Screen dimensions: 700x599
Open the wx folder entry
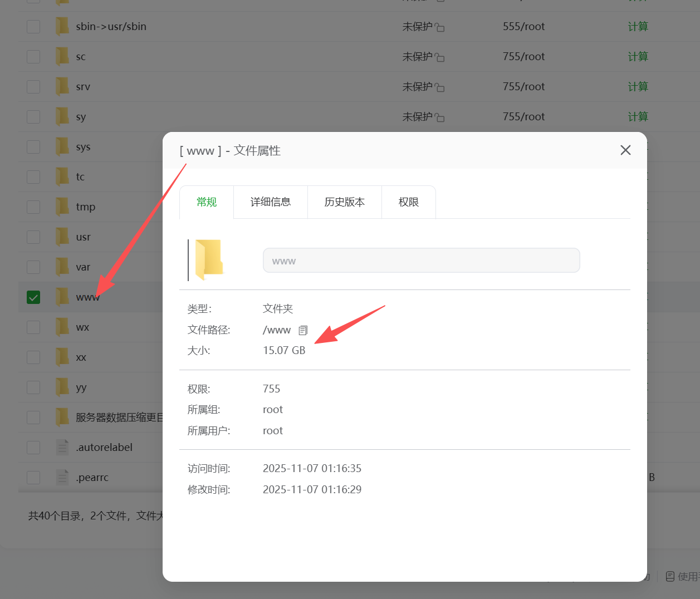click(81, 327)
